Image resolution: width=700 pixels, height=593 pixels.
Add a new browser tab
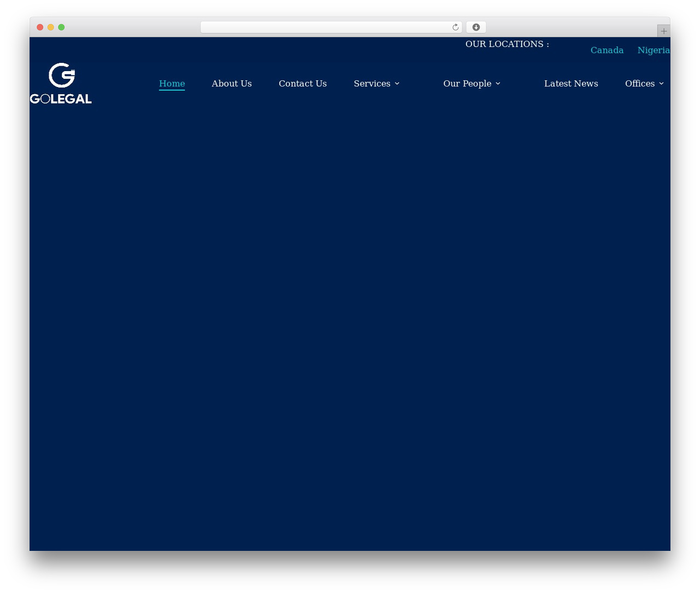point(663,31)
